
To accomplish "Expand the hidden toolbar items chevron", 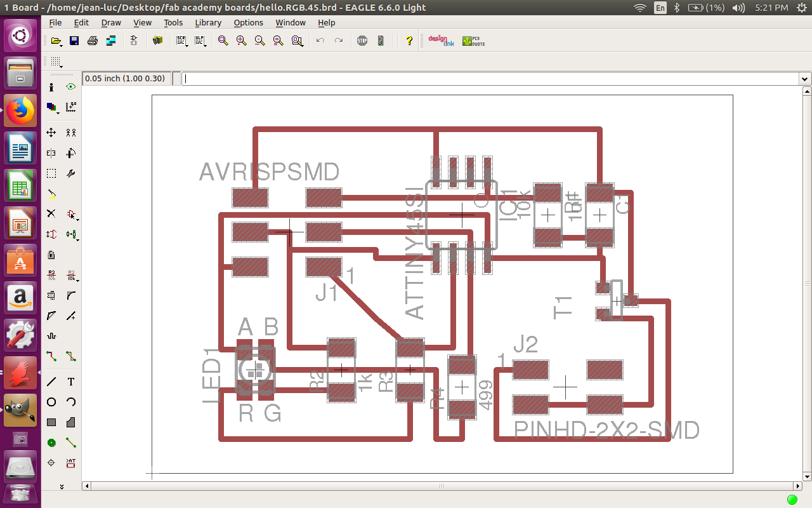I will [62, 486].
